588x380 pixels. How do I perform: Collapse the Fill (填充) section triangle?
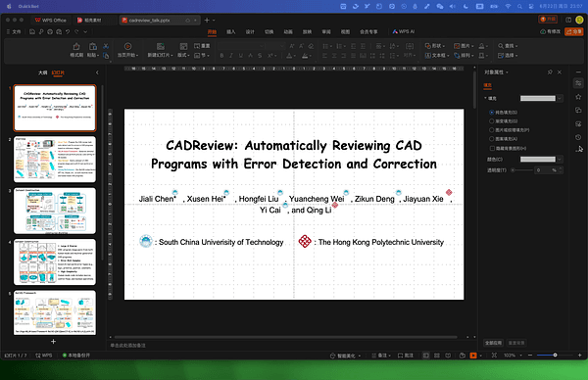(485, 98)
